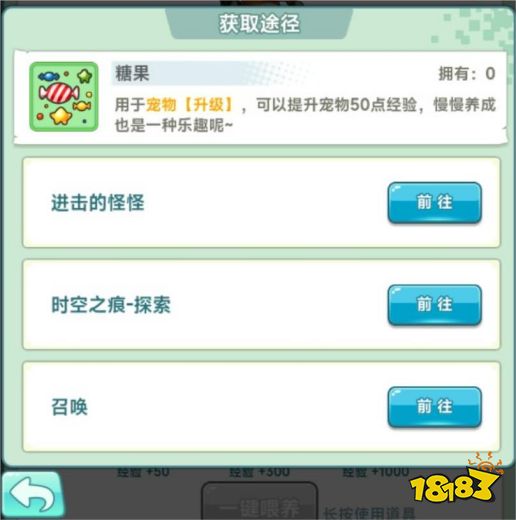
Task: Tap the 经验 +50 item label
Action: tap(143, 472)
